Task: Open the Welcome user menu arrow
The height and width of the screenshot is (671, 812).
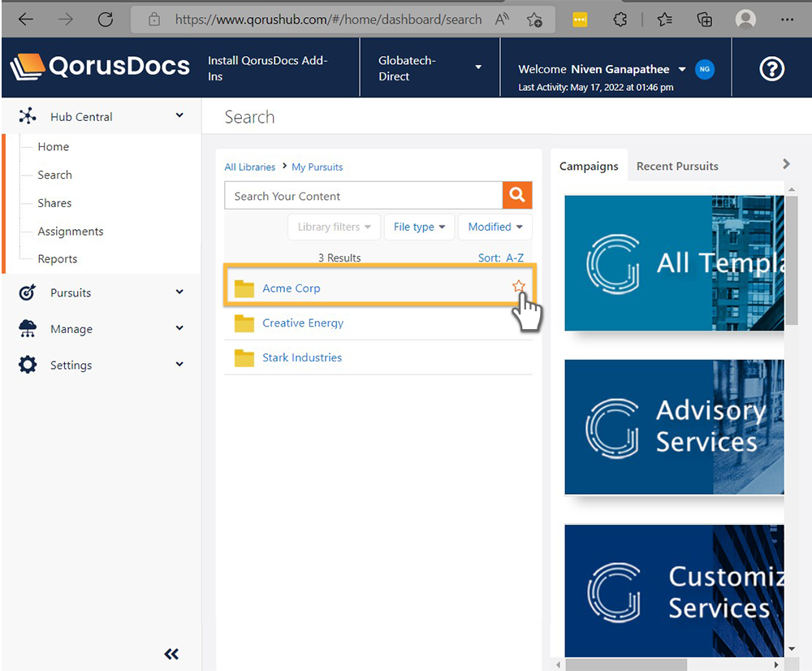Action: click(x=682, y=69)
